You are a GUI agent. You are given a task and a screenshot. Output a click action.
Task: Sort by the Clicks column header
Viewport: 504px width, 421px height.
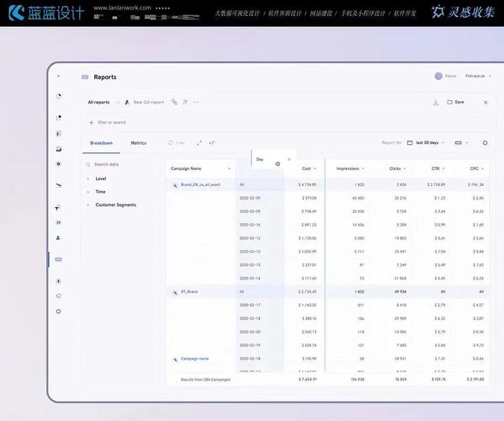click(398, 168)
